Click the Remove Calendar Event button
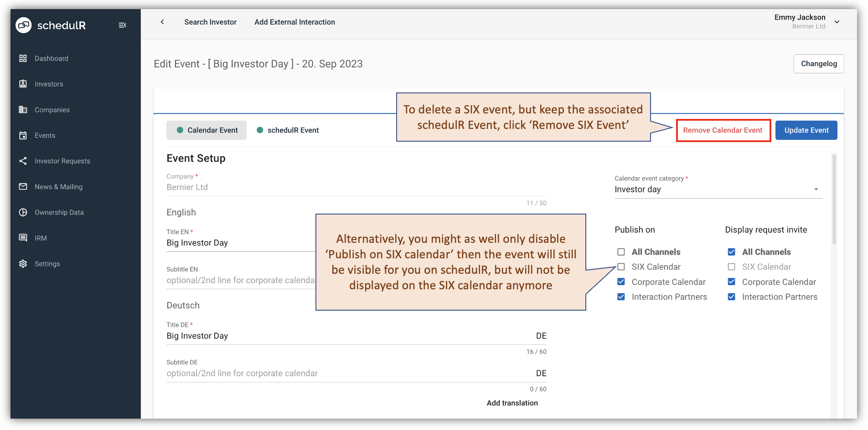 [x=723, y=130]
